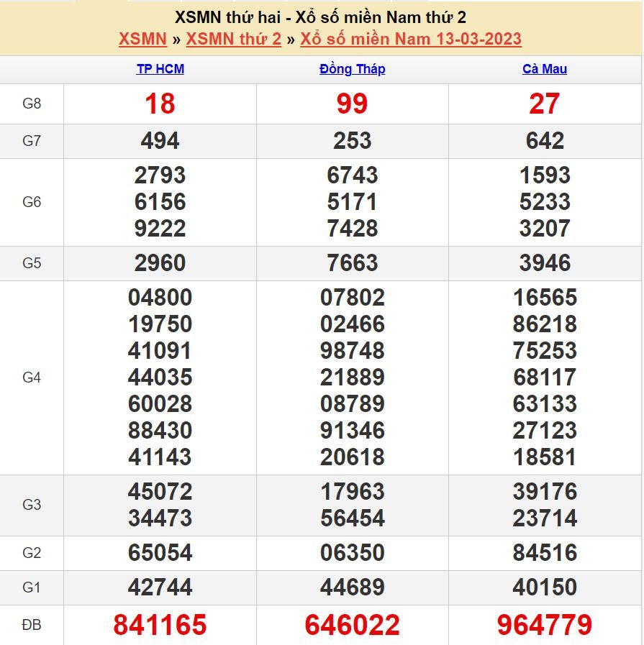The height and width of the screenshot is (645, 644).
Task: Click the G1 number 40150
Action: pos(545,587)
